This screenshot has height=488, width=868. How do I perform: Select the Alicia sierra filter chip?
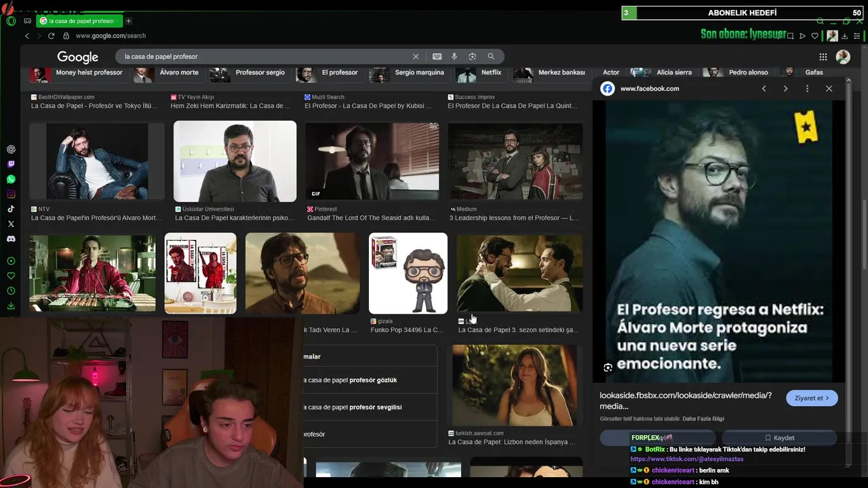point(661,73)
